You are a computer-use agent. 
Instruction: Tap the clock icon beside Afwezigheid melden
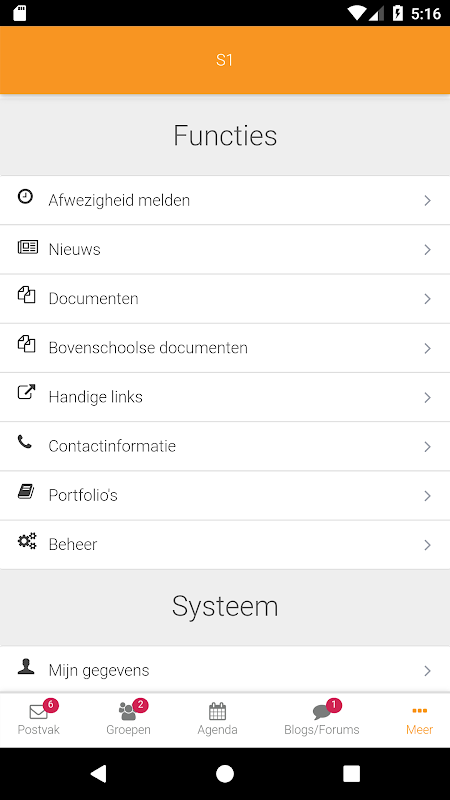[26, 196]
